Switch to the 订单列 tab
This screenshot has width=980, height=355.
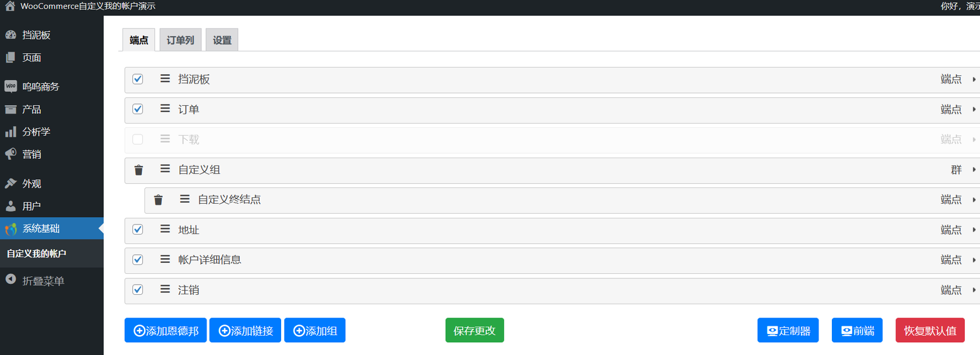point(180,40)
